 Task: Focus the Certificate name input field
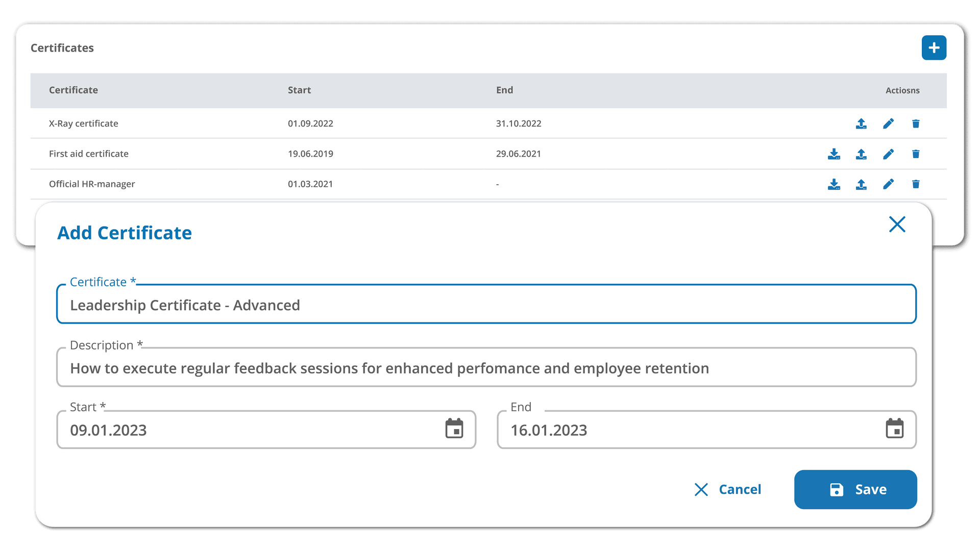[486, 304]
